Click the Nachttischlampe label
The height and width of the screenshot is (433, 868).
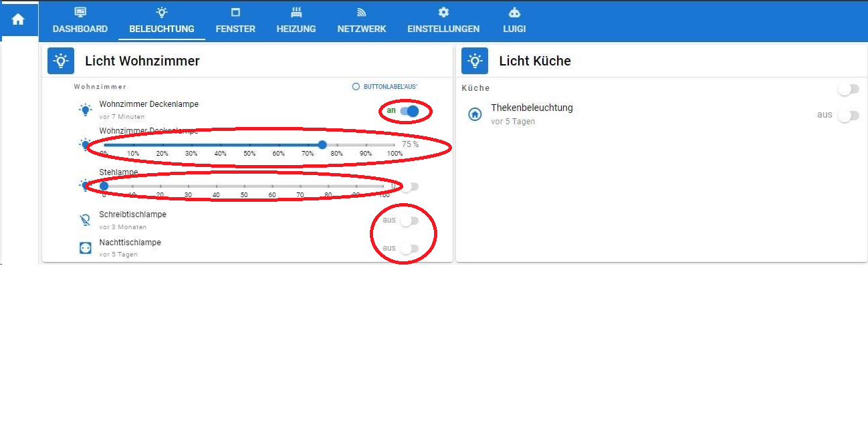(130, 243)
